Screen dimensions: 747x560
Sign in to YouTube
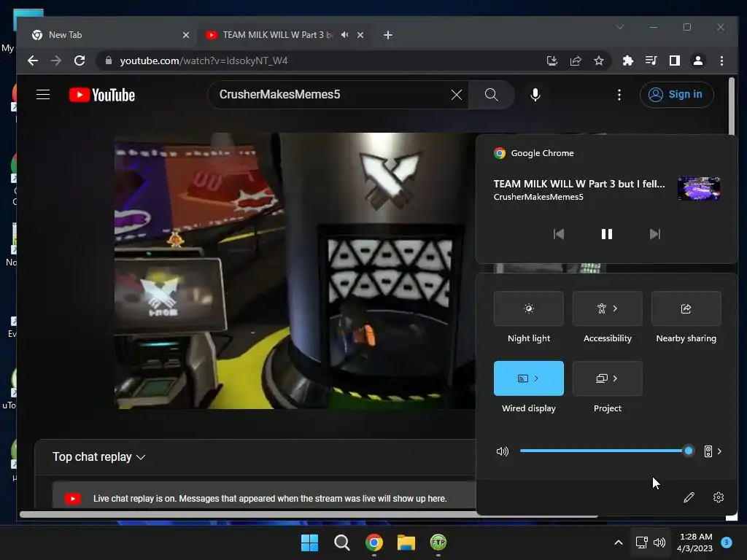pyautogui.click(x=676, y=95)
